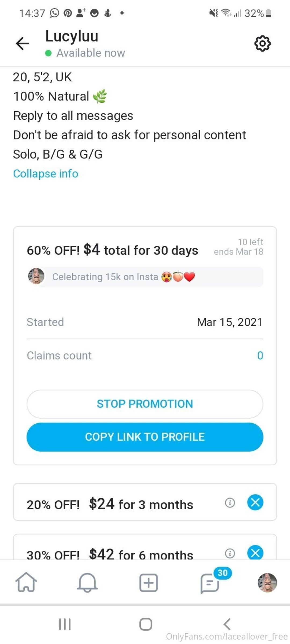Image resolution: width=290 pixels, height=644 pixels.
Task: Tap Android recent apps button
Action: tap(65, 624)
